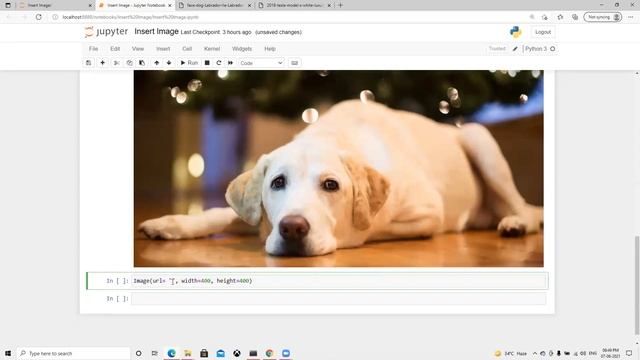Screen dimensions: 640x360
Task: Save and checkpoint notebook icon
Action: pos(89,63)
